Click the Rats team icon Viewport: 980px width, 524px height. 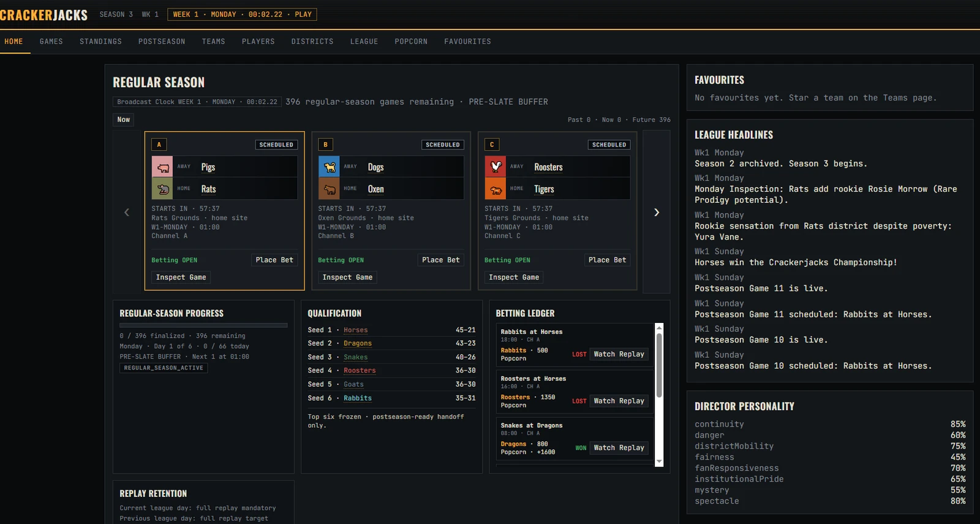pyautogui.click(x=162, y=189)
